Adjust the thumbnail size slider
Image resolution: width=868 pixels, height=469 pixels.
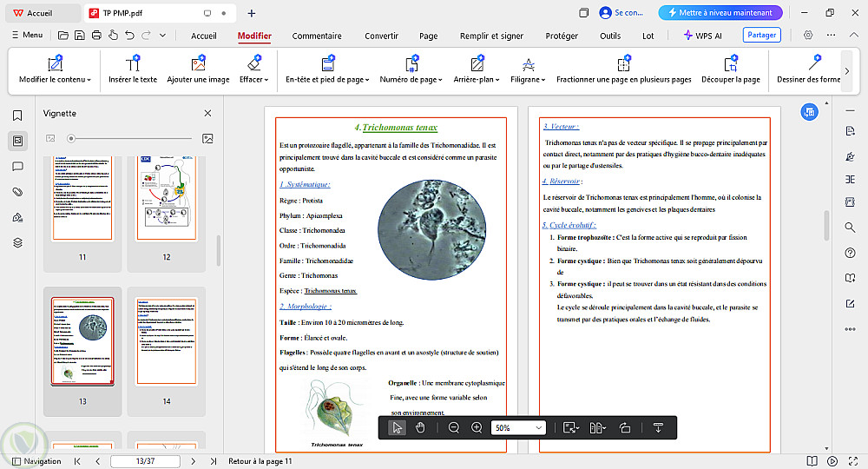71,138
